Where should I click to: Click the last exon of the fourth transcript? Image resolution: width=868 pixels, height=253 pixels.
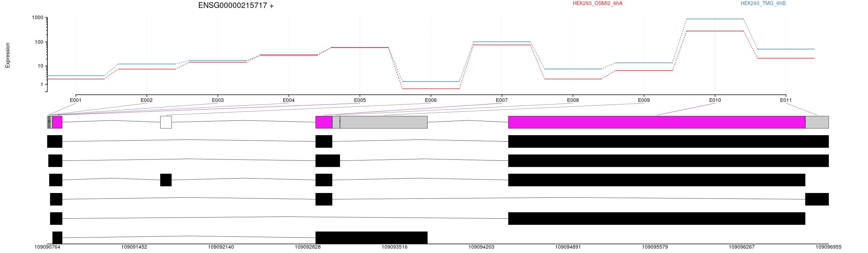pos(817,199)
